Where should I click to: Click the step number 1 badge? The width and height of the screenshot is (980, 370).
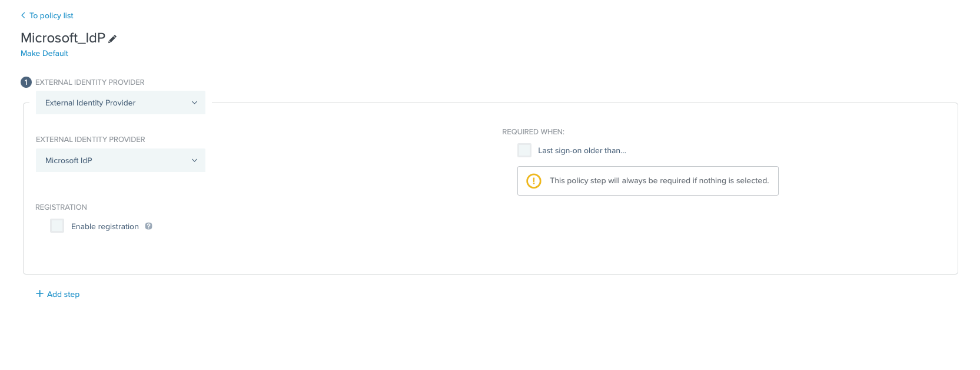coord(26,82)
